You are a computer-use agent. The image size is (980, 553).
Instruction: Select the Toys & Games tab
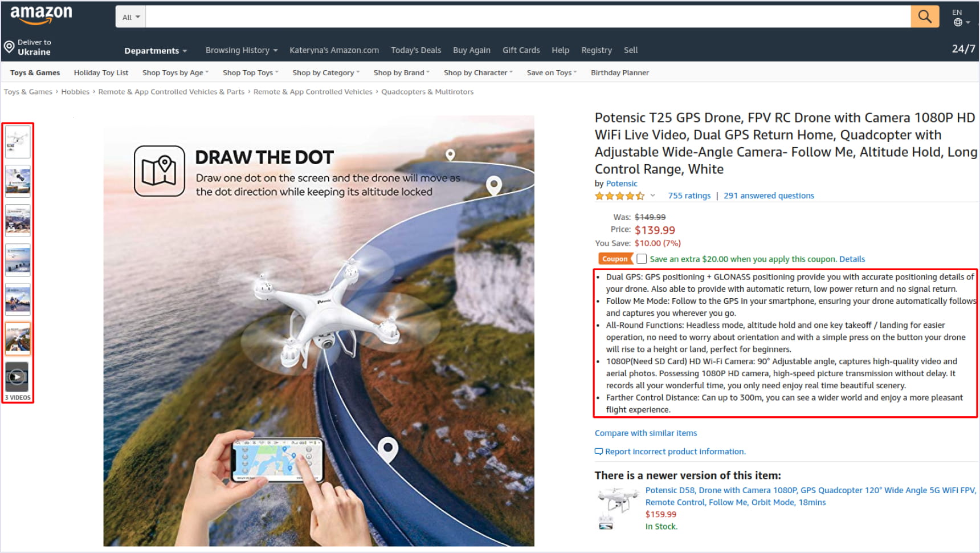35,73
